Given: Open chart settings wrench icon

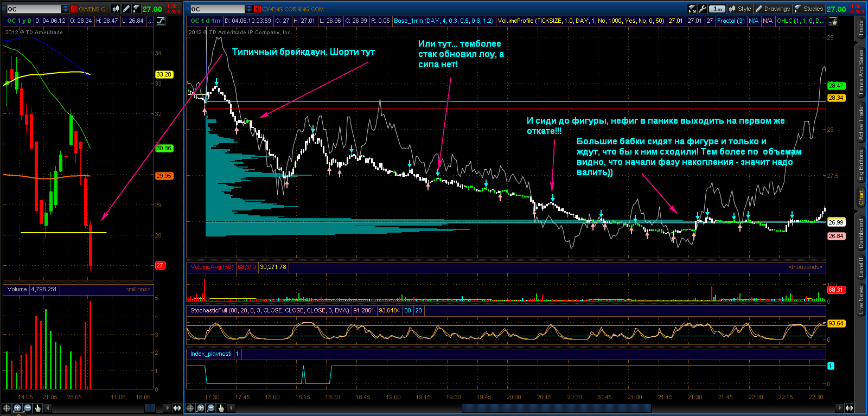Looking at the screenshot, I should 702,9.
